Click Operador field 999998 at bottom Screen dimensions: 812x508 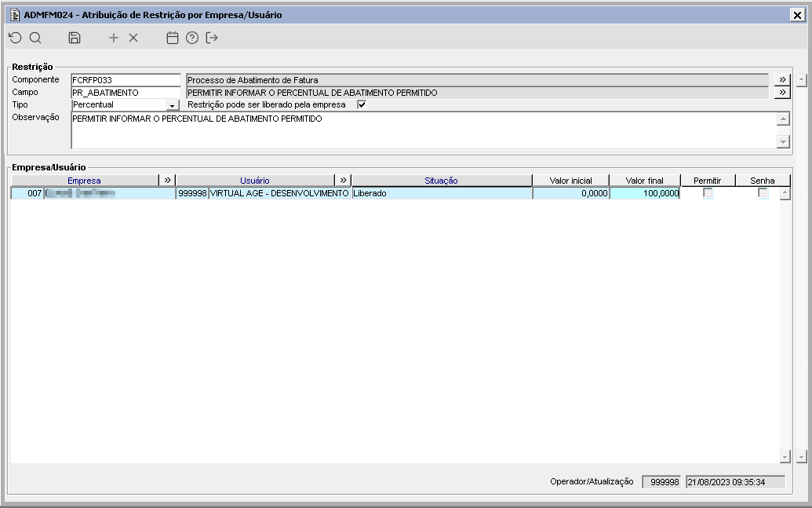coord(661,482)
